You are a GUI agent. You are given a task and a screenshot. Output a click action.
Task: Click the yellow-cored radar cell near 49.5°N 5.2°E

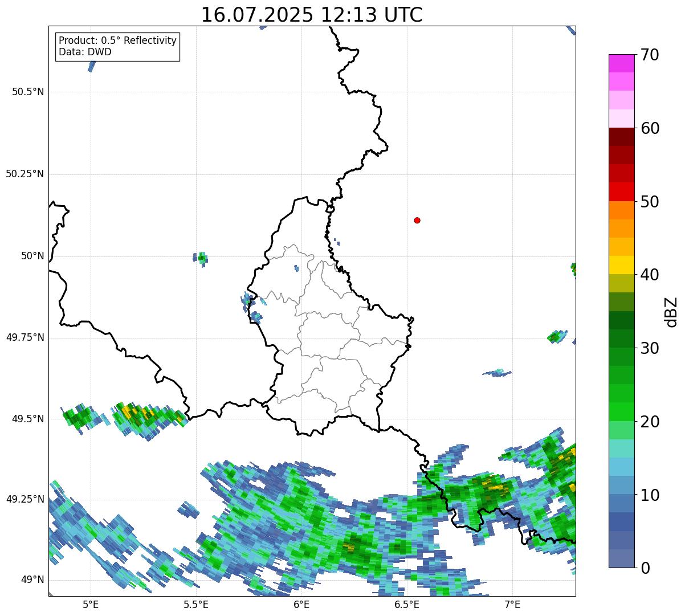pyautogui.click(x=149, y=420)
